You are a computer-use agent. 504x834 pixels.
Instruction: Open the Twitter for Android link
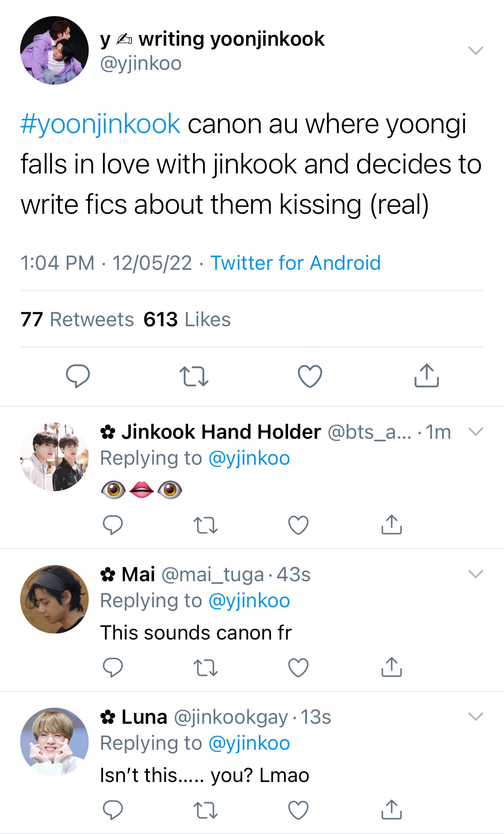(296, 263)
